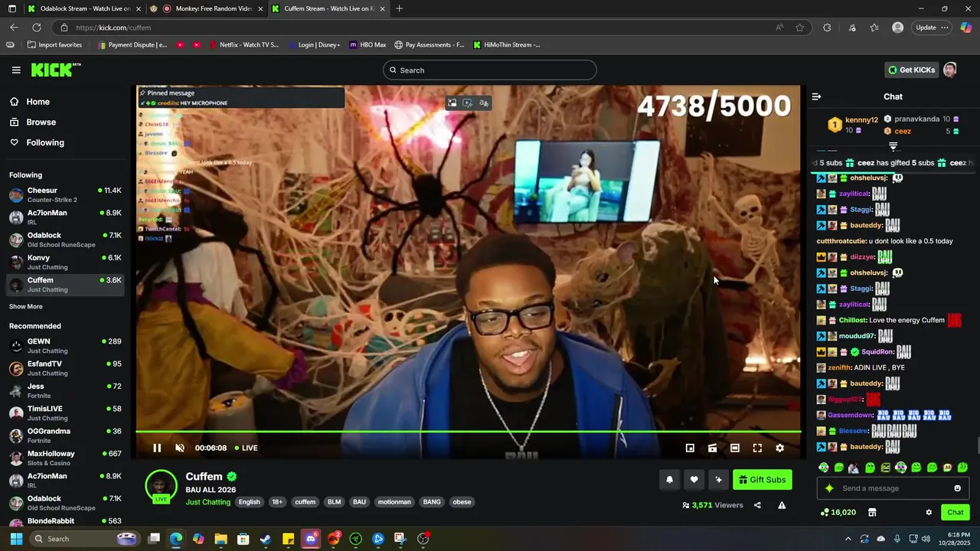Open Copilot icon in browser toolbar
Image resolution: width=980 pixels, height=551 pixels.
(x=965, y=28)
